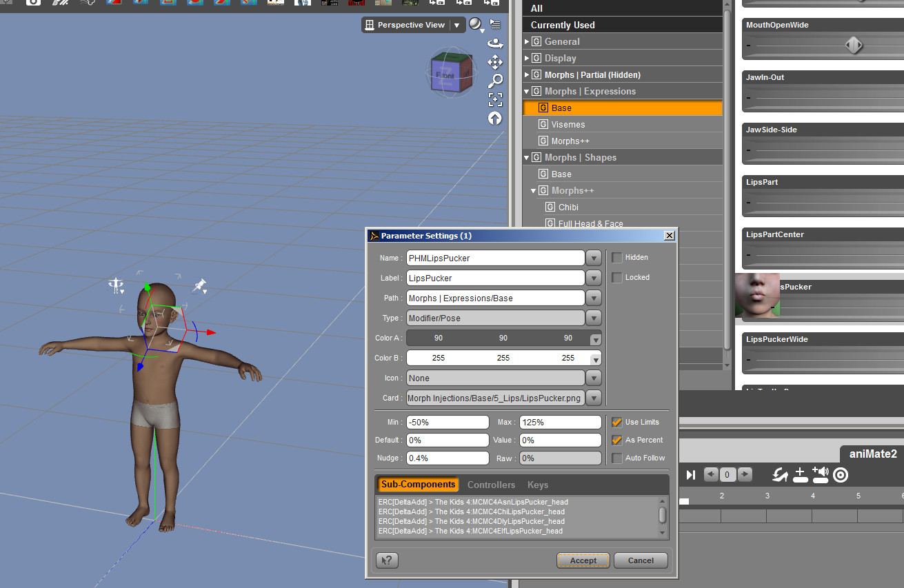Screen dimensions: 904x588
Task: Collapse the Morphs | Expressions category
Action: tap(528, 92)
